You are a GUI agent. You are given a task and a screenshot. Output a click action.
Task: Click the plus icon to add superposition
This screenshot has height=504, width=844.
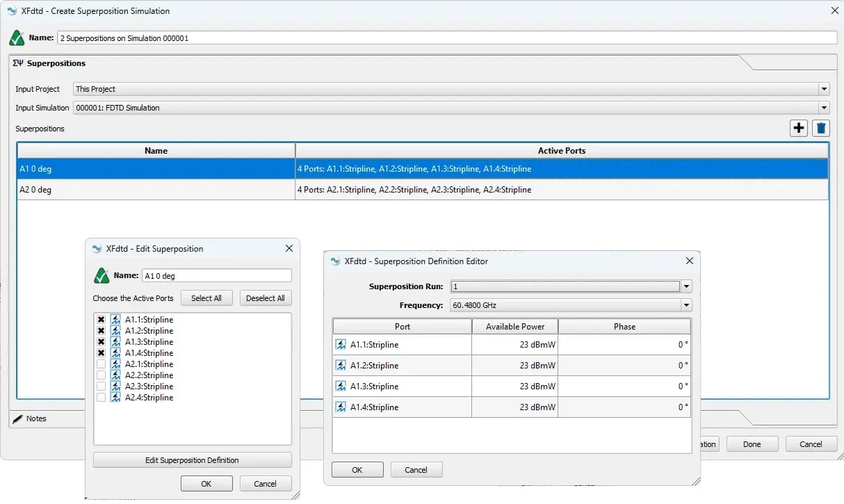click(798, 128)
